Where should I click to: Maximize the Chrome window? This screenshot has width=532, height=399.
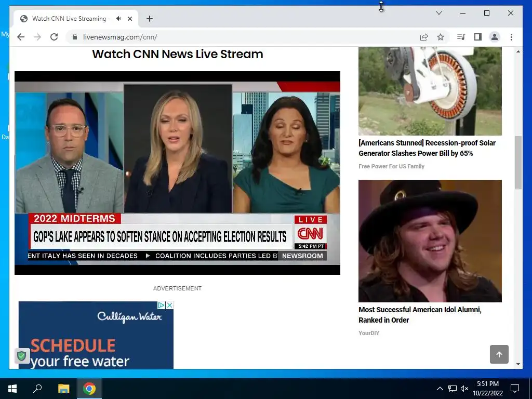(486, 13)
